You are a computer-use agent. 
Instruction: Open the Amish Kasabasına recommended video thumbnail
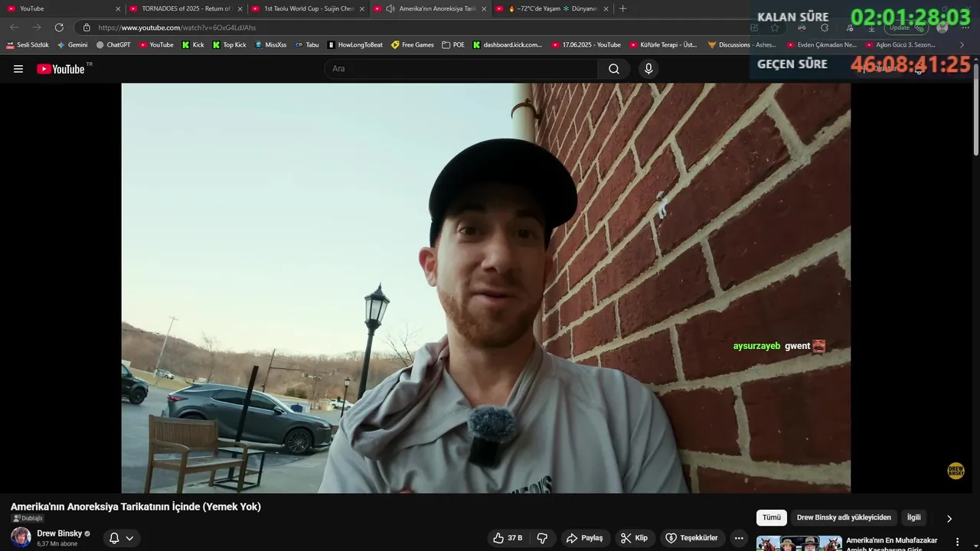pos(799,543)
